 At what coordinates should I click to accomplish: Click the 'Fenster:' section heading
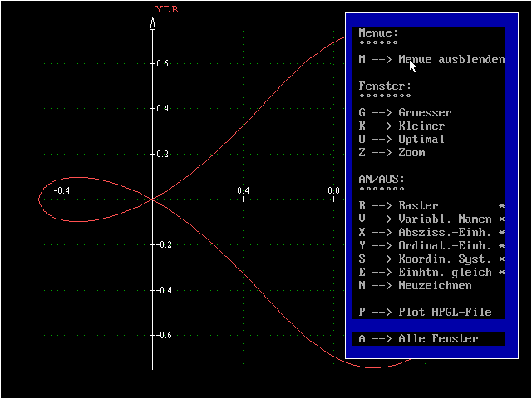(385, 86)
